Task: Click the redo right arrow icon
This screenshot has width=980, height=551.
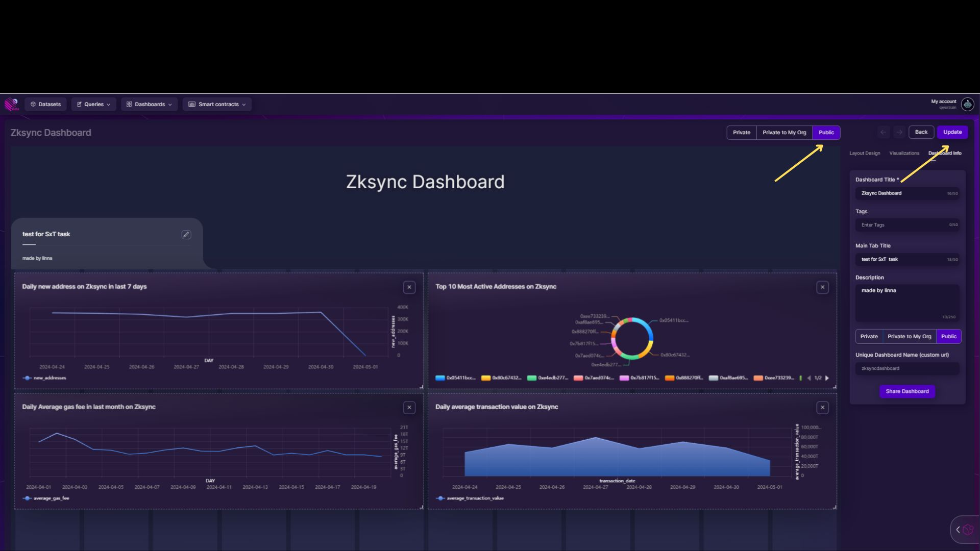Action: click(x=899, y=132)
